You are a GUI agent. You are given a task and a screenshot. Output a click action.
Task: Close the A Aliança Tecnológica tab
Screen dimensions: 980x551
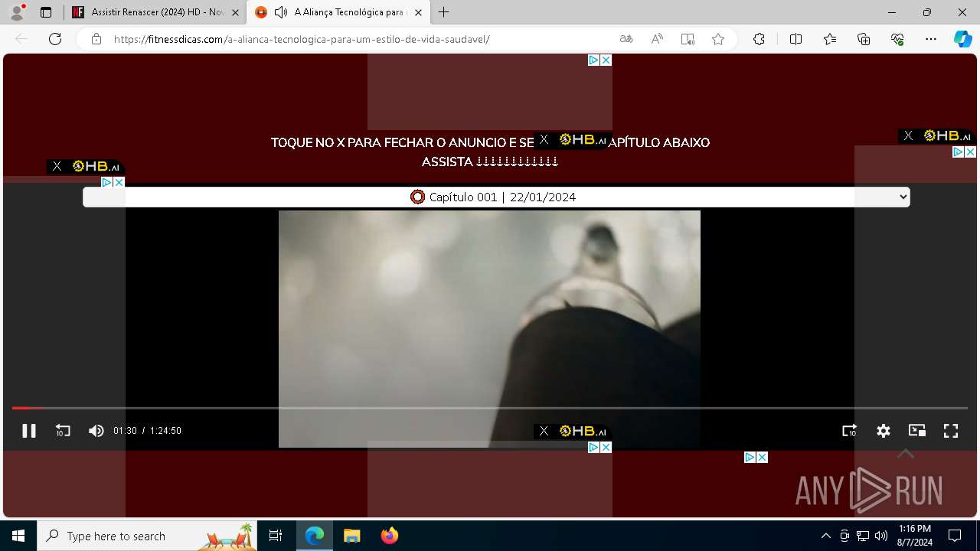(x=418, y=12)
